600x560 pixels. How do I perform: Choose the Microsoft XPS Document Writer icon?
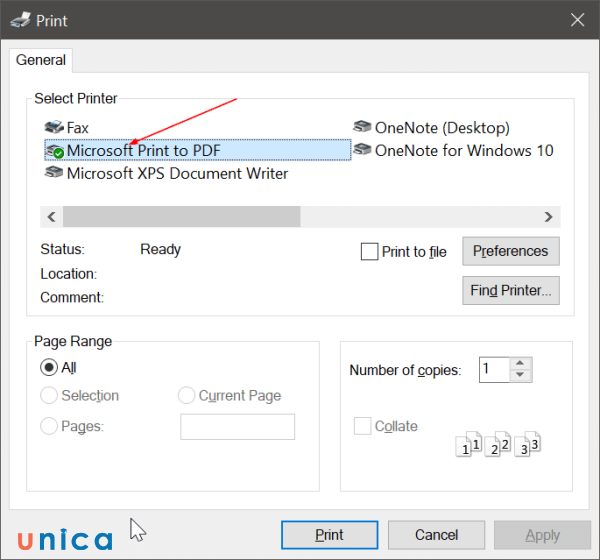tap(54, 173)
